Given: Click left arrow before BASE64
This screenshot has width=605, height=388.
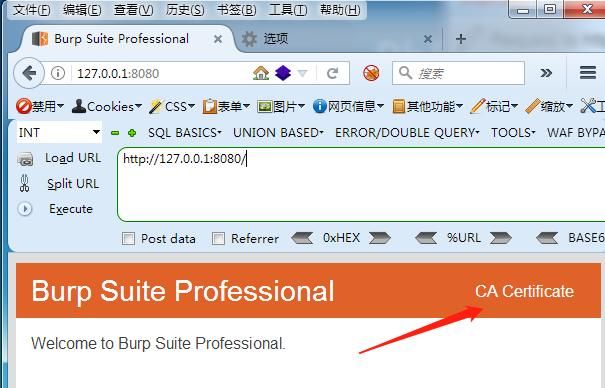Looking at the screenshot, I should pos(547,238).
